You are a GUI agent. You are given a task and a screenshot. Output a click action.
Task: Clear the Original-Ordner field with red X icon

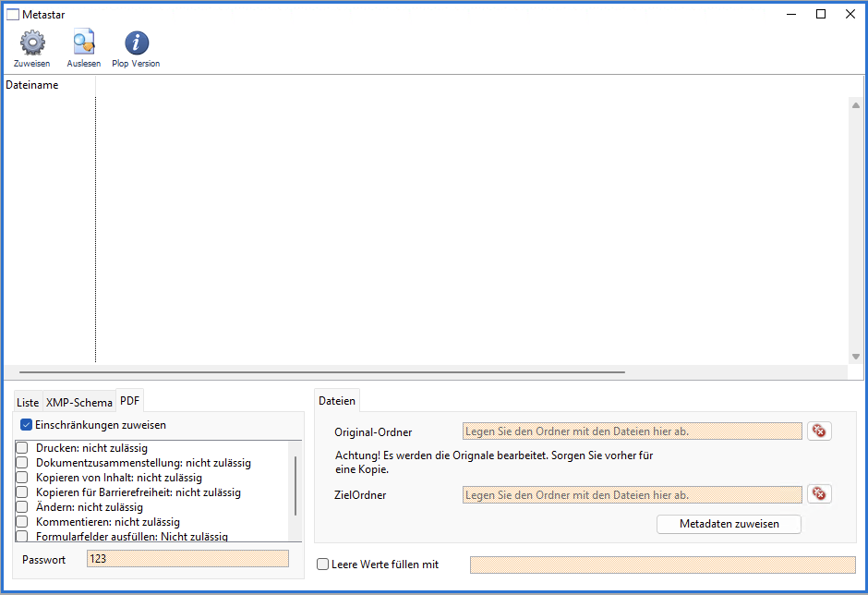pyautogui.click(x=819, y=431)
